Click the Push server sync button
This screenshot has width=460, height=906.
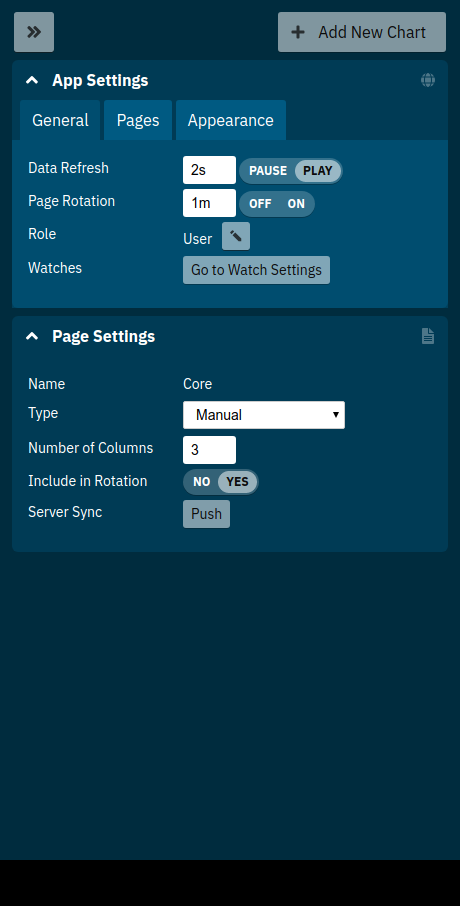(206, 514)
